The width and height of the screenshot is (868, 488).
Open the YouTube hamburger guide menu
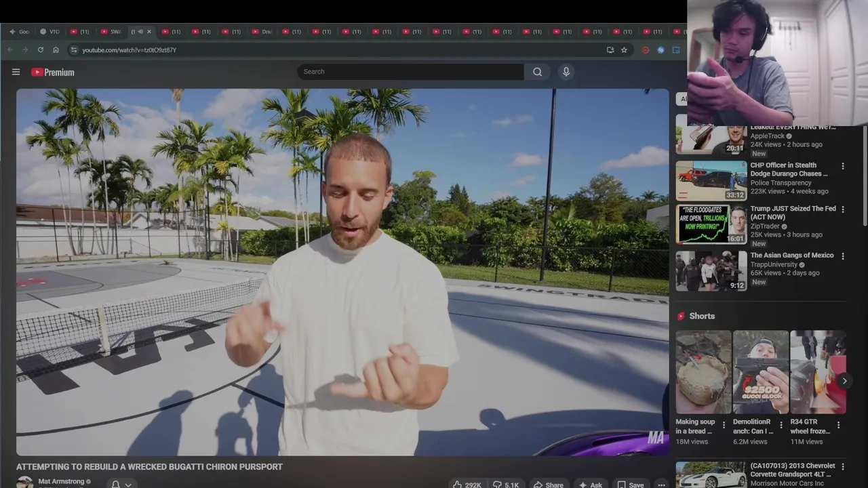[x=16, y=72]
